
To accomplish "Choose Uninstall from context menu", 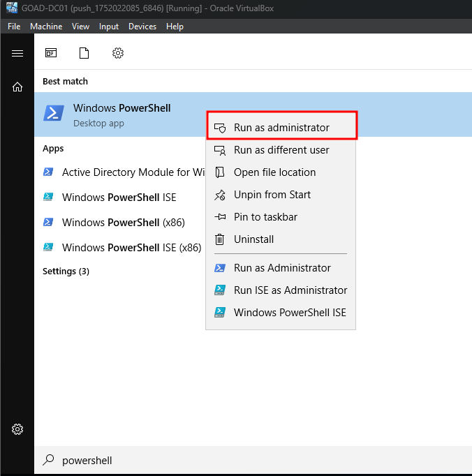I will 281,239.
